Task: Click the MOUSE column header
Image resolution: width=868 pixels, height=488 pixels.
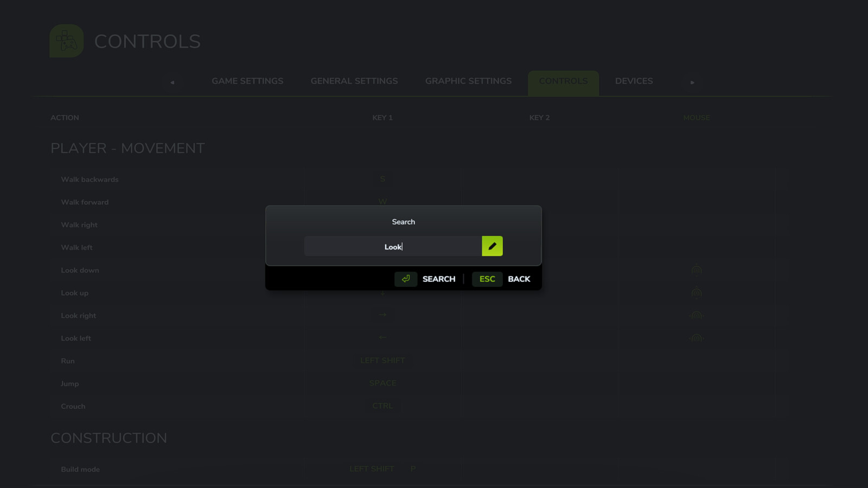Action: (697, 118)
